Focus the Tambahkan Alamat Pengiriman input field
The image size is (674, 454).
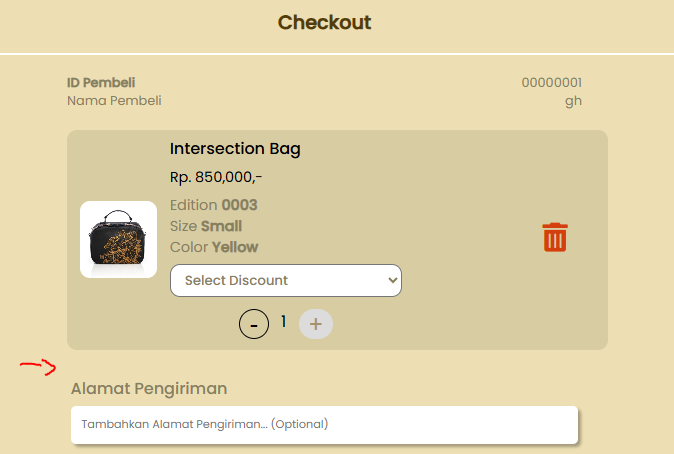coord(325,425)
